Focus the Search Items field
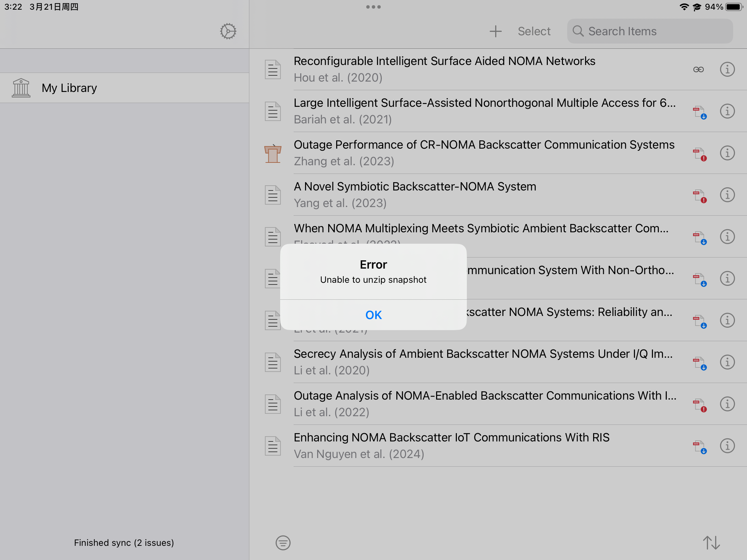The height and width of the screenshot is (560, 747). pos(650,31)
